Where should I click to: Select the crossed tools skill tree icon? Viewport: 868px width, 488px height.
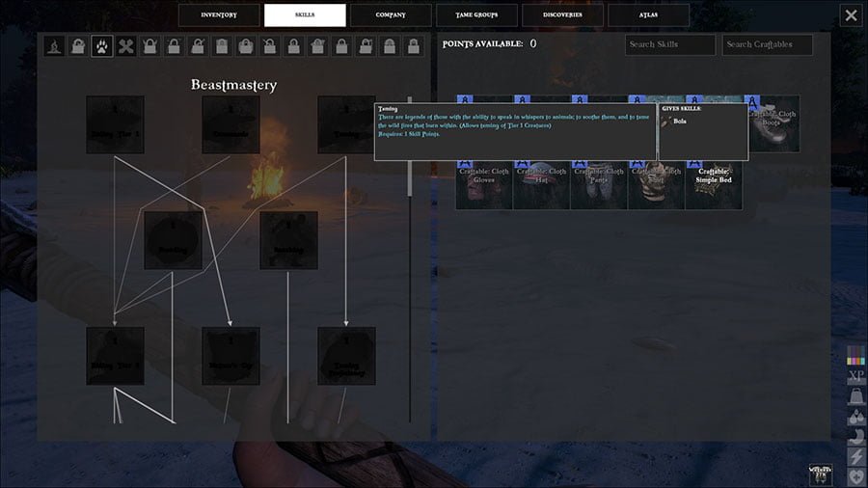tap(126, 45)
